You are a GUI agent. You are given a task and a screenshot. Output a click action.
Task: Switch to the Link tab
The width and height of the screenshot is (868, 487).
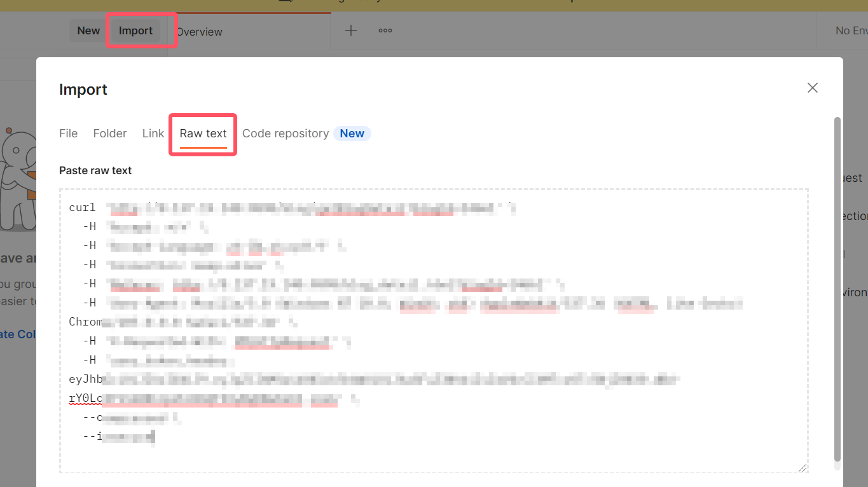coord(153,134)
